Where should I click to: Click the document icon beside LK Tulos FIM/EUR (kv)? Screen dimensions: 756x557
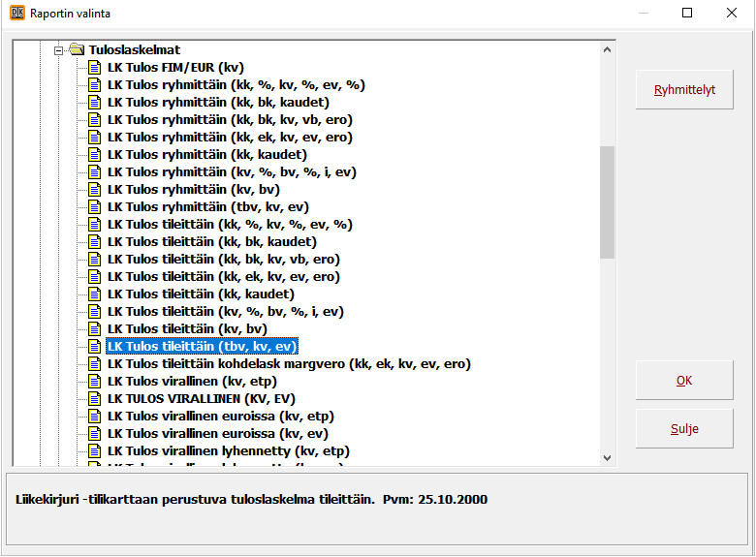click(x=94, y=67)
